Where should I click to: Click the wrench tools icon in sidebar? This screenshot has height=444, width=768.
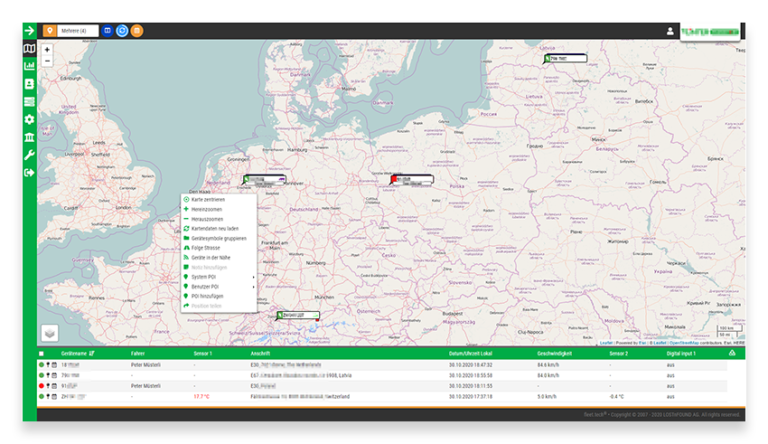click(x=29, y=155)
